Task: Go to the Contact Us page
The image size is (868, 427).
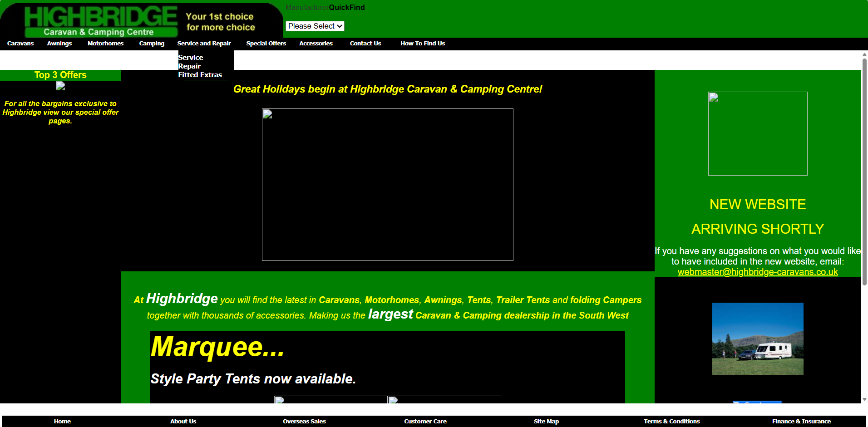Action: click(365, 44)
